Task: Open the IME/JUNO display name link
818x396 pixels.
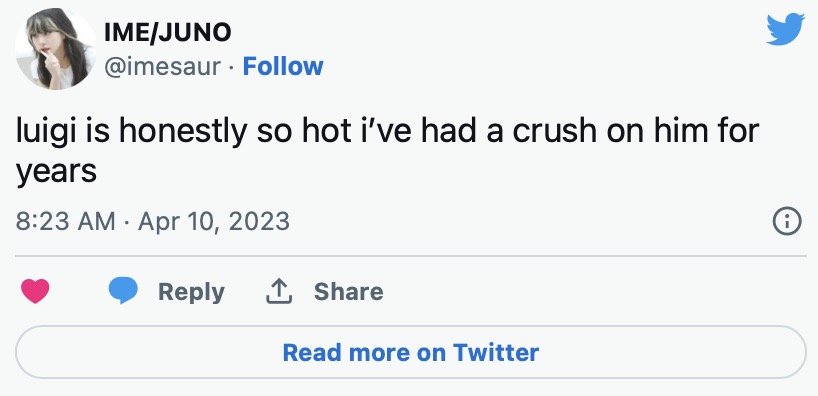Action: pyautogui.click(x=168, y=33)
